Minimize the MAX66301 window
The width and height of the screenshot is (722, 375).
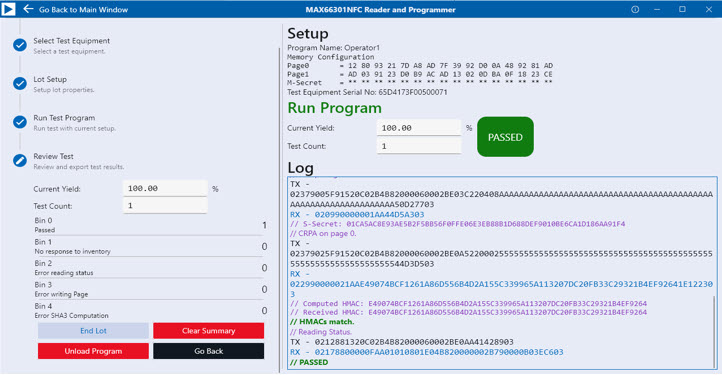click(657, 9)
